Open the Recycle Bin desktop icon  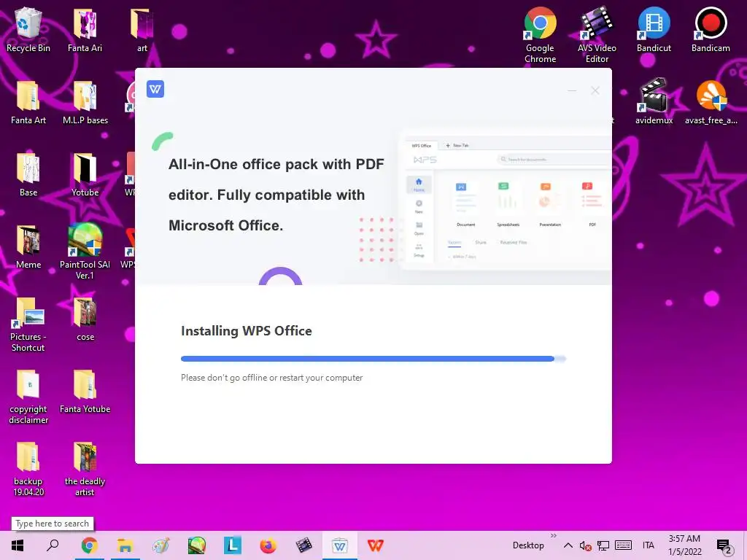[28, 29]
